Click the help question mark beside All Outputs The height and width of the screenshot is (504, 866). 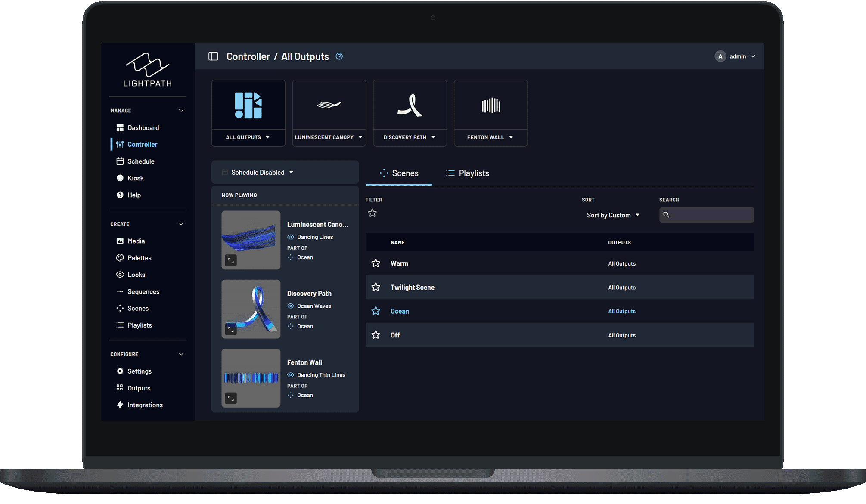[x=339, y=56]
